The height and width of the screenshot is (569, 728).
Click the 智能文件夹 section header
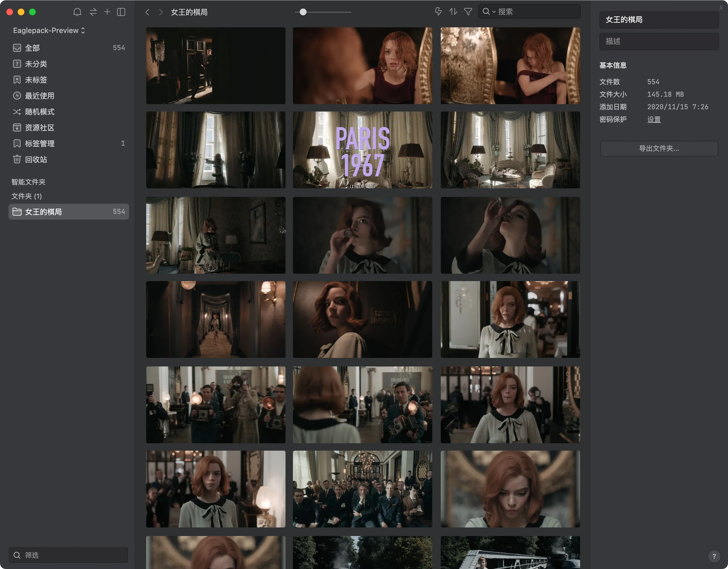(28, 182)
